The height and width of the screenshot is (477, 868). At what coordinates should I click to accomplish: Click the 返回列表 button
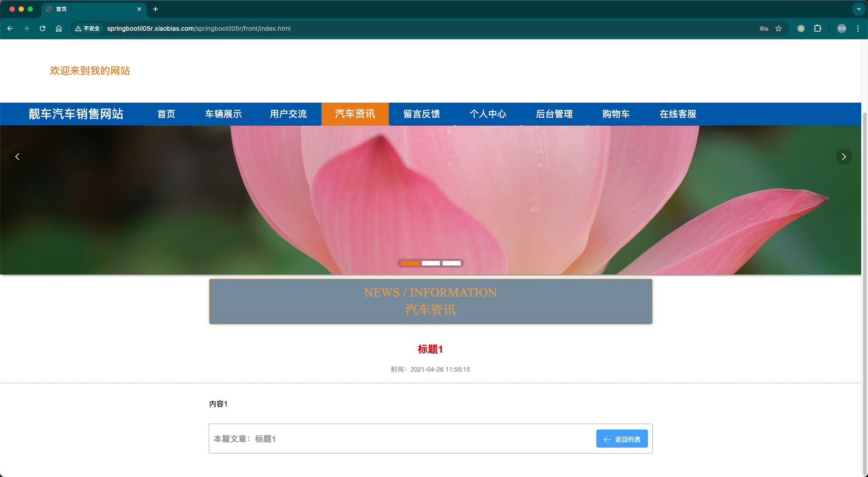622,439
